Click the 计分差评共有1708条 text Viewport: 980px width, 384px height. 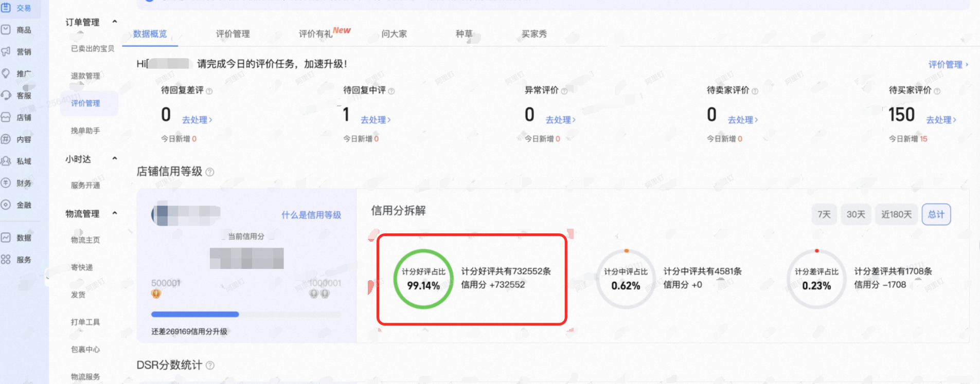tap(893, 271)
